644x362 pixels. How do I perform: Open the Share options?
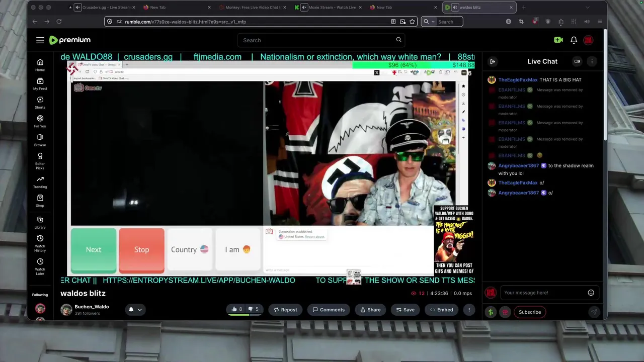coord(370,310)
